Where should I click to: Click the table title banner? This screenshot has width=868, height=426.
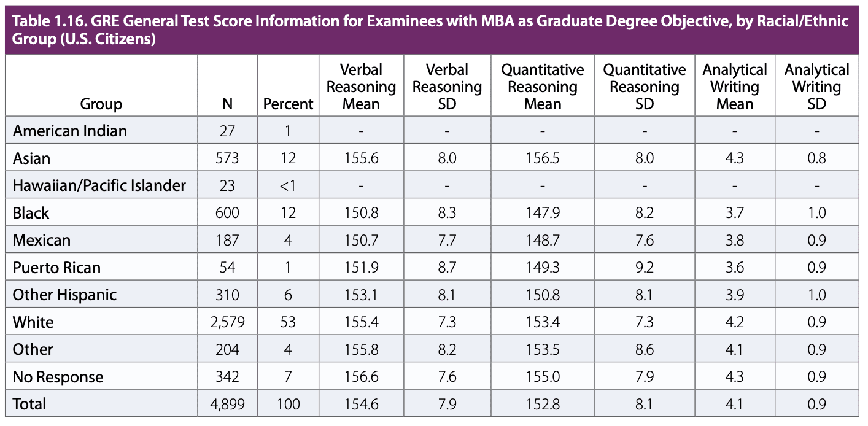click(430, 30)
